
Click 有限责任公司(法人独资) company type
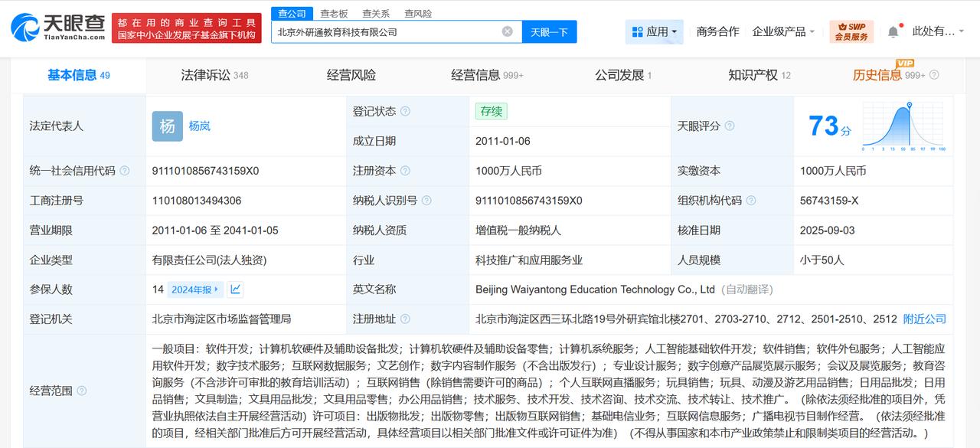(x=209, y=260)
